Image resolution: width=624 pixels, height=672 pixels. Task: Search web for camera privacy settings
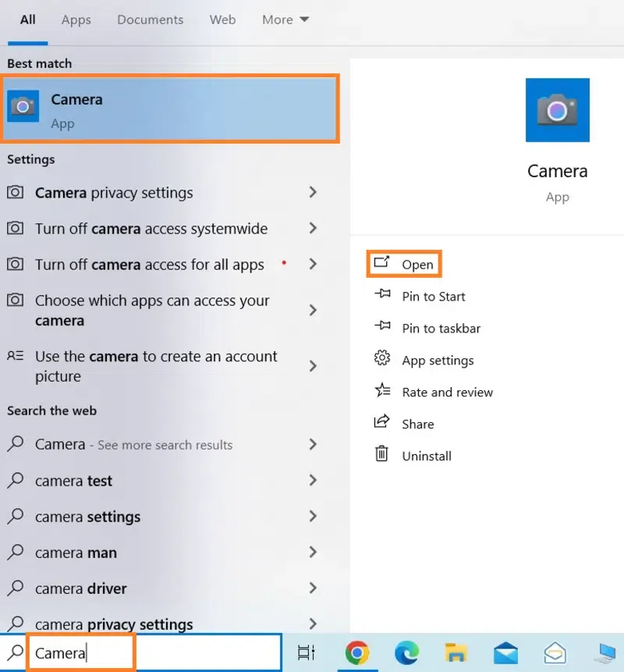coord(163,624)
